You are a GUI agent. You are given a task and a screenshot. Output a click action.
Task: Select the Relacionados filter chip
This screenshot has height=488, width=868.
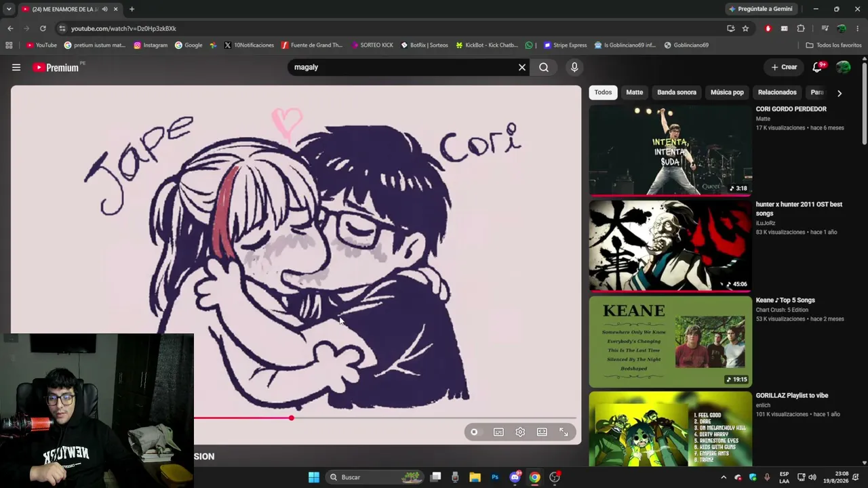point(777,92)
